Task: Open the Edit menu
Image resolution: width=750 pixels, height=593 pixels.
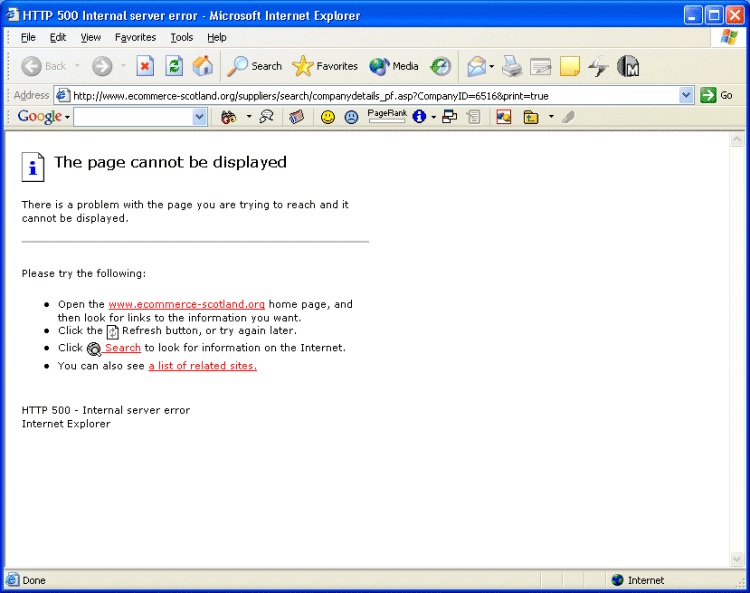Action: tap(58, 37)
